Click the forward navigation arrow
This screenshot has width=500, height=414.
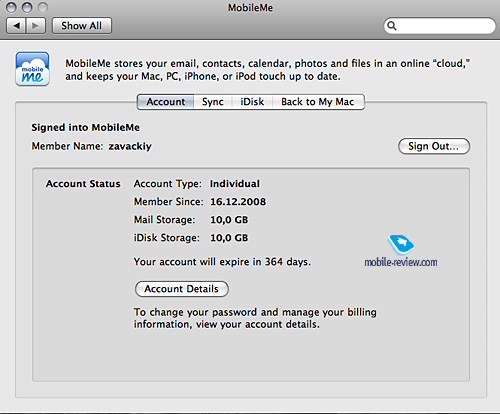click(35, 26)
